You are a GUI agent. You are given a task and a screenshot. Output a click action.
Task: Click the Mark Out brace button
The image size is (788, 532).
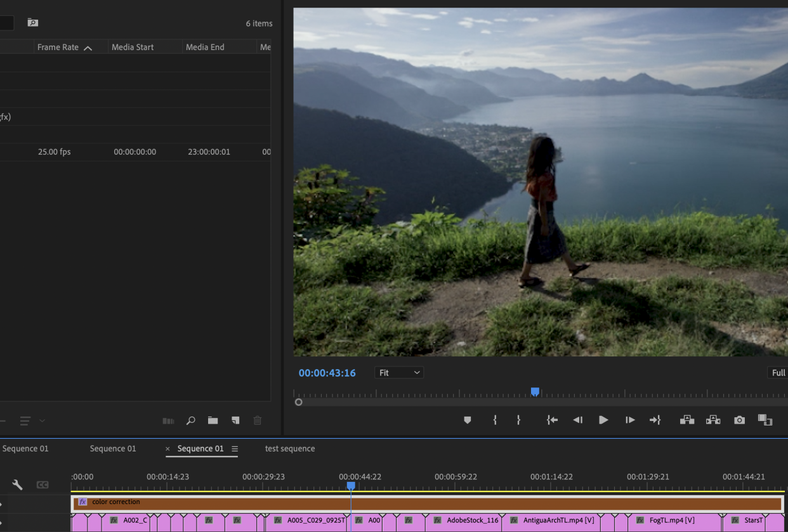pyautogui.click(x=518, y=420)
